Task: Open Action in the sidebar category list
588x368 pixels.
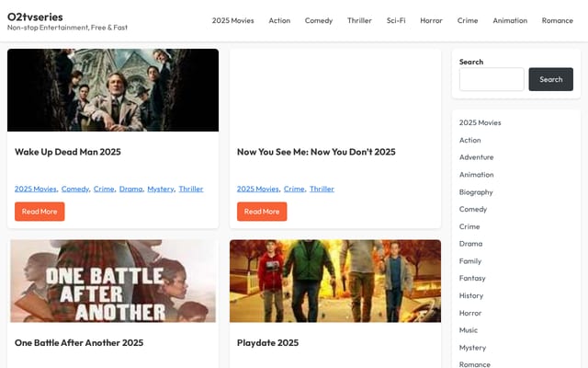Action: click(469, 140)
